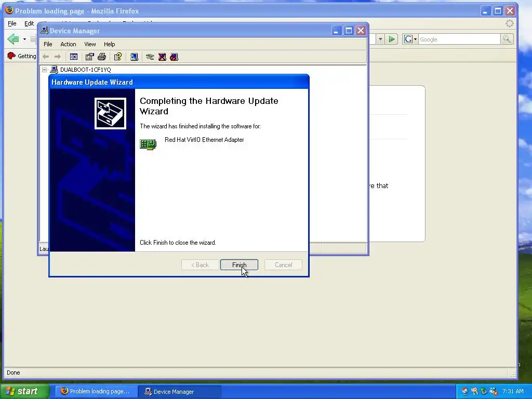532x399 pixels.
Task: Open Device Manager Action menu
Action: (x=68, y=44)
